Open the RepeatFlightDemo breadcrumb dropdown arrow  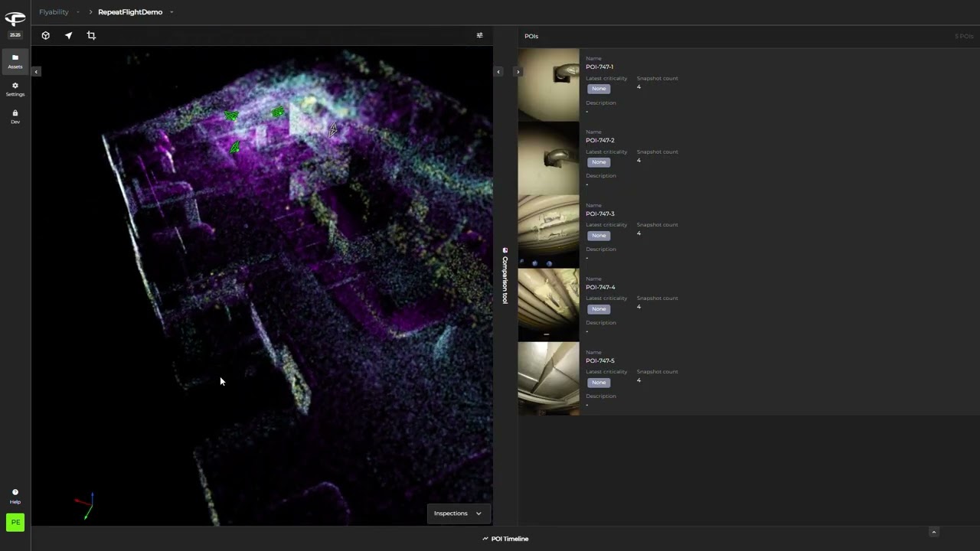tap(171, 12)
